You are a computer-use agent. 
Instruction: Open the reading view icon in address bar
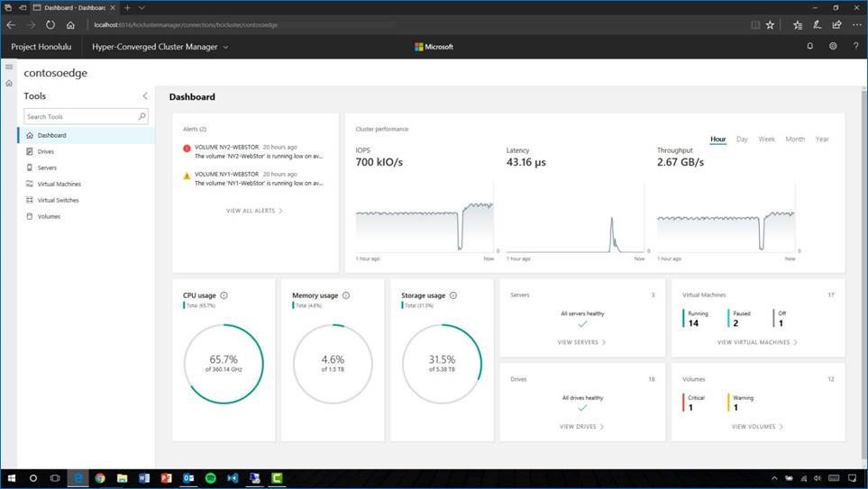[x=755, y=25]
